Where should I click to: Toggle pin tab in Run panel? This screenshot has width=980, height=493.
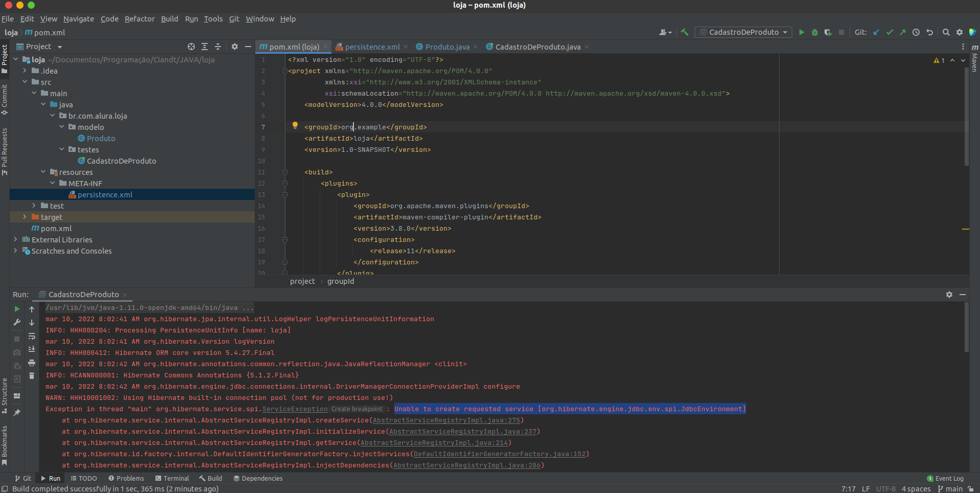17,413
